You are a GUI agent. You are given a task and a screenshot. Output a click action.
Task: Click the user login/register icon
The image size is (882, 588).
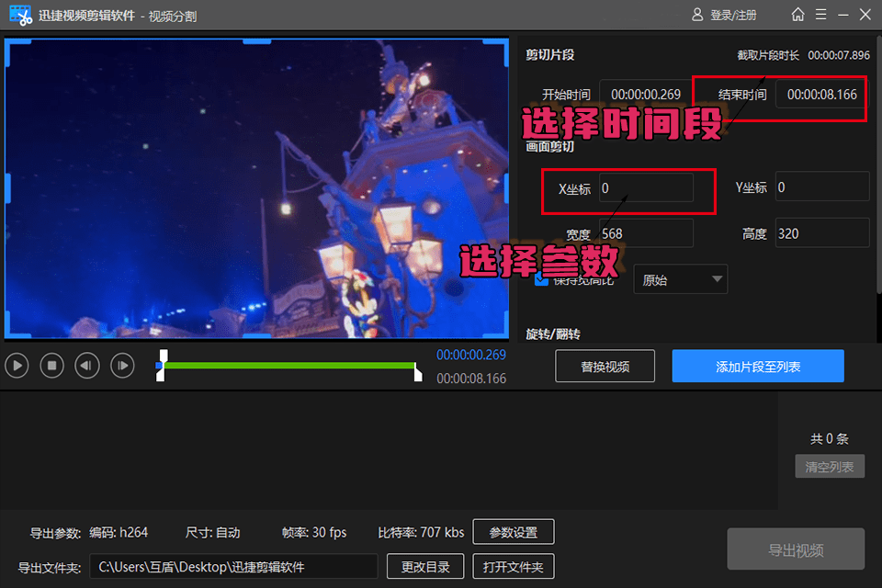697,15
